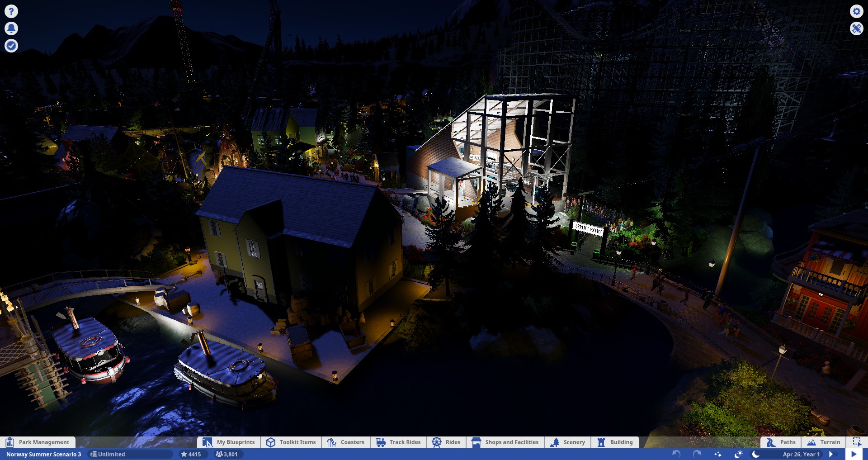Click the Track Rides train icon
Screen dimensions: 868x460
[x=381, y=442]
